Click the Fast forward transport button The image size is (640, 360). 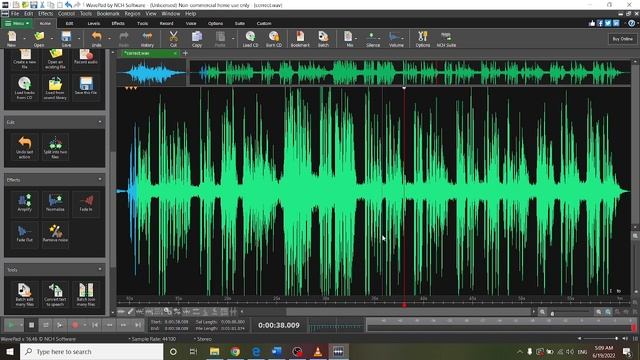pos(124,325)
